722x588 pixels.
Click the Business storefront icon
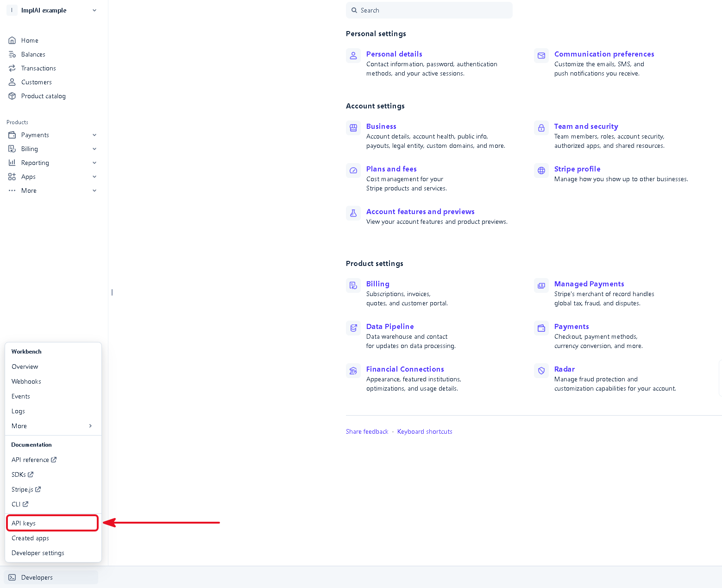353,128
